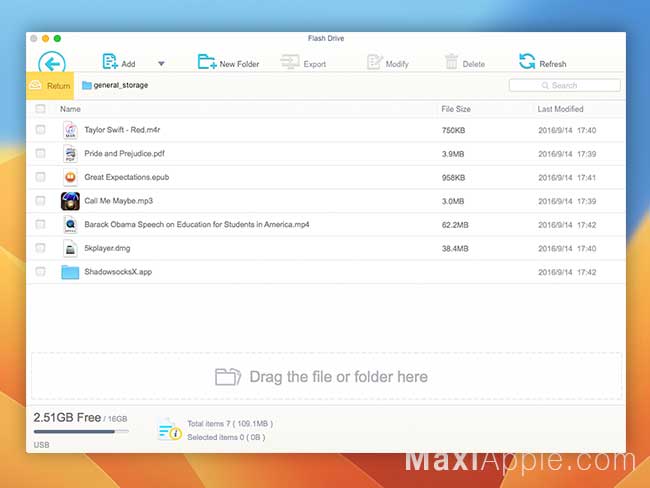Click the circular back arrow icon
The image size is (650, 488).
[x=52, y=63]
